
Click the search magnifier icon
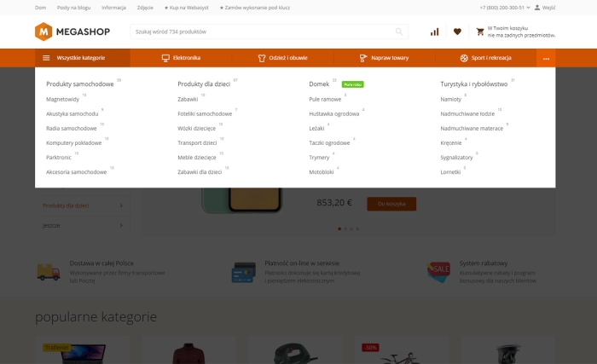point(398,32)
